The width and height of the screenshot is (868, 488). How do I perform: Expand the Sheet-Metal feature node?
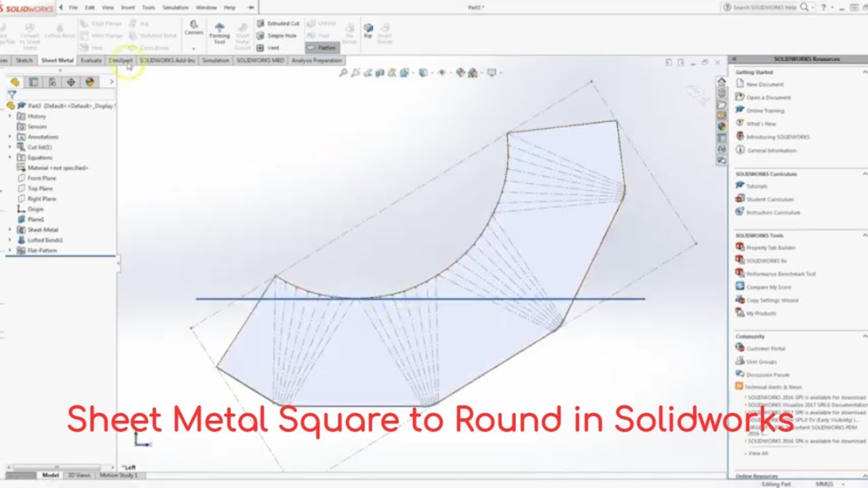point(10,230)
